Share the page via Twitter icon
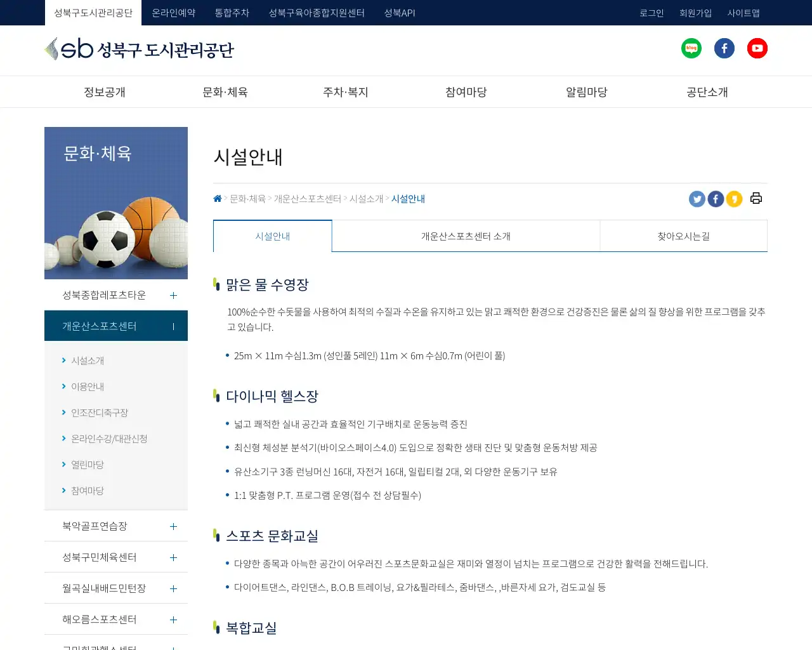 coord(697,199)
